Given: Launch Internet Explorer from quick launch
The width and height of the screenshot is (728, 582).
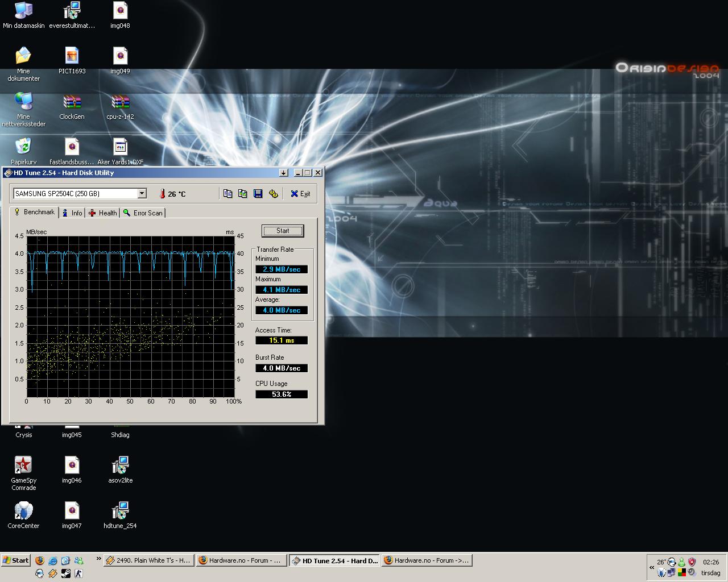Looking at the screenshot, I should (53, 560).
